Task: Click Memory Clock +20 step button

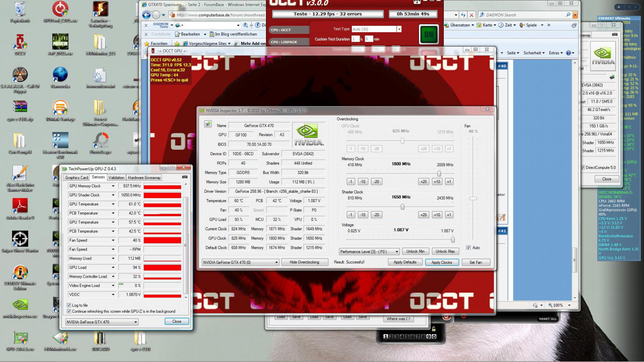Action: pyautogui.click(x=423, y=182)
